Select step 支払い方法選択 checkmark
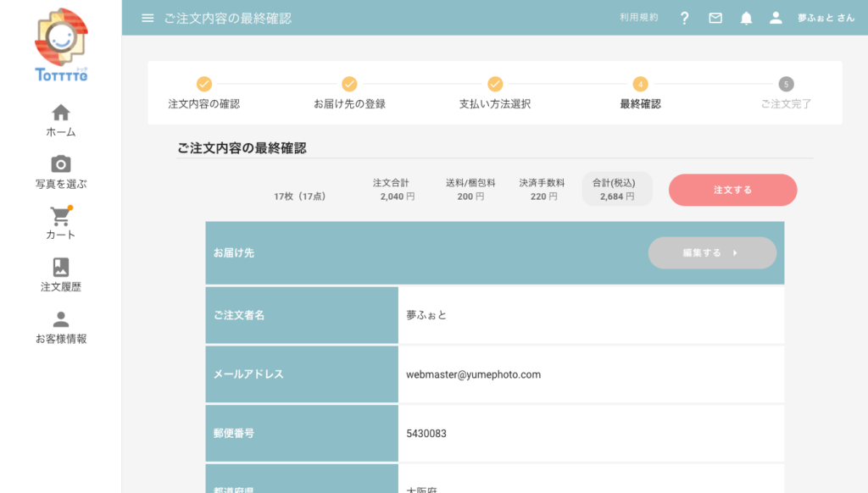This screenshot has width=868, height=493. click(495, 84)
